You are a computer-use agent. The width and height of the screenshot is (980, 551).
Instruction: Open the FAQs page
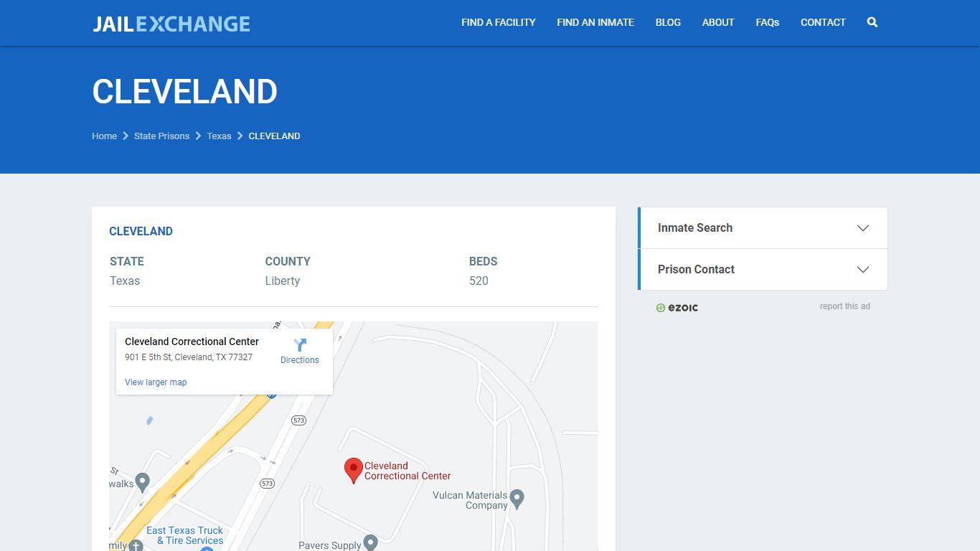768,22
